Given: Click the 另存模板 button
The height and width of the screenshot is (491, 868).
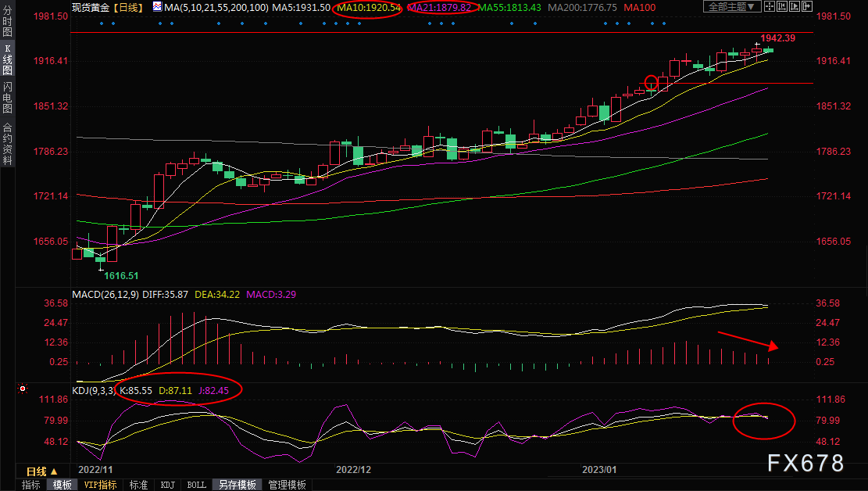Looking at the screenshot, I should click(x=237, y=485).
